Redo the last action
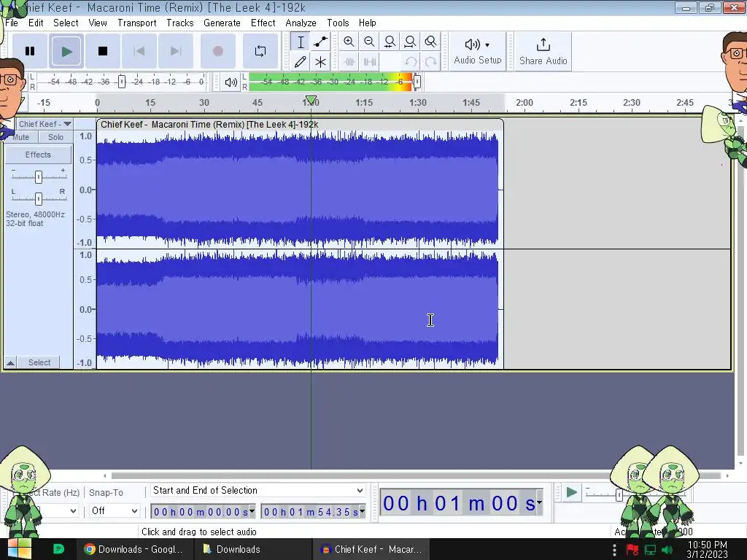 (x=430, y=62)
